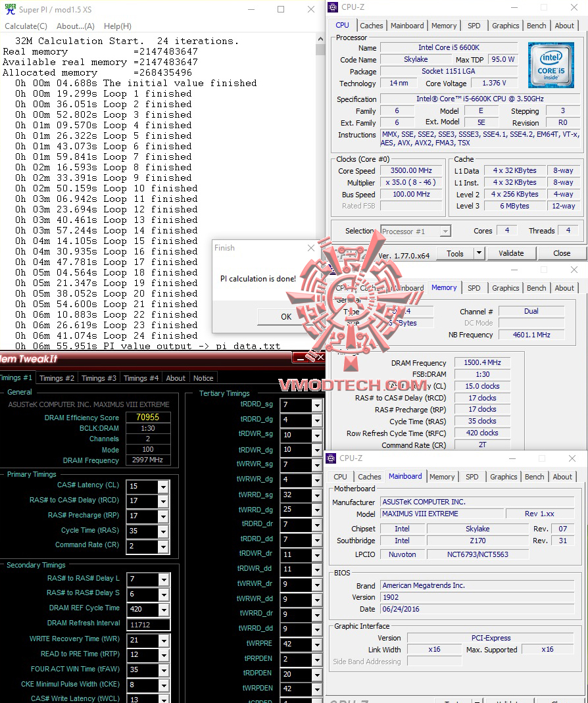Image resolution: width=588 pixels, height=703 pixels.
Task: Open the Calculate(C) menu in Super PI
Action: click(26, 26)
